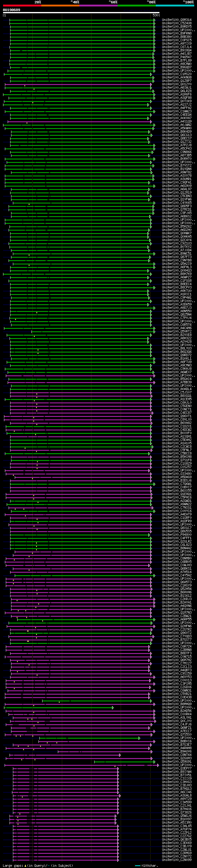This screenshot has width=197, height=868.
Task: Click the UniRef100_C0PSC5 entry
Action: 177,40
